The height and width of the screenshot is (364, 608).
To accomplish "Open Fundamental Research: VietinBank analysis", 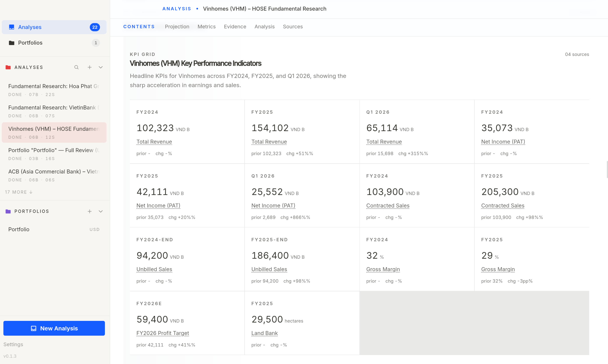I will click(x=54, y=111).
